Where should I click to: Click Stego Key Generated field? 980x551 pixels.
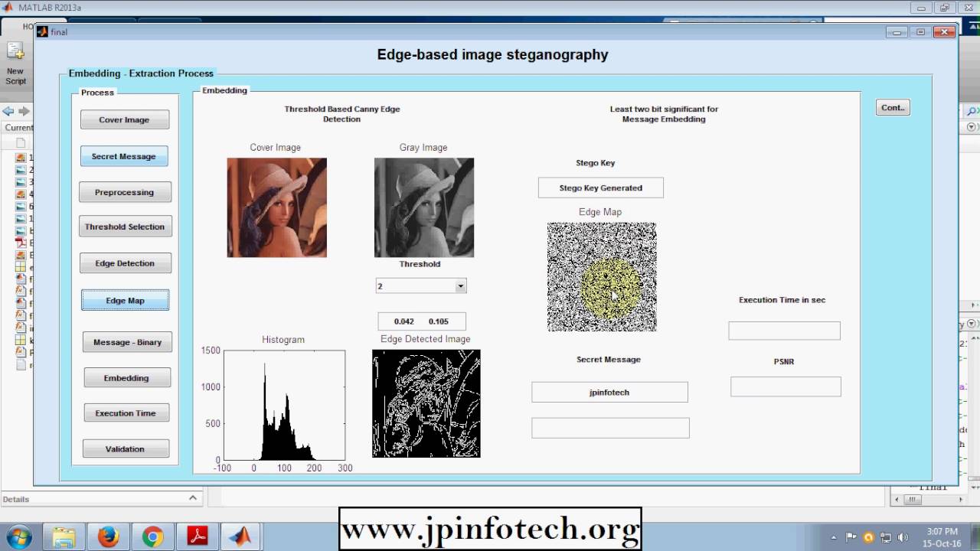click(x=601, y=187)
